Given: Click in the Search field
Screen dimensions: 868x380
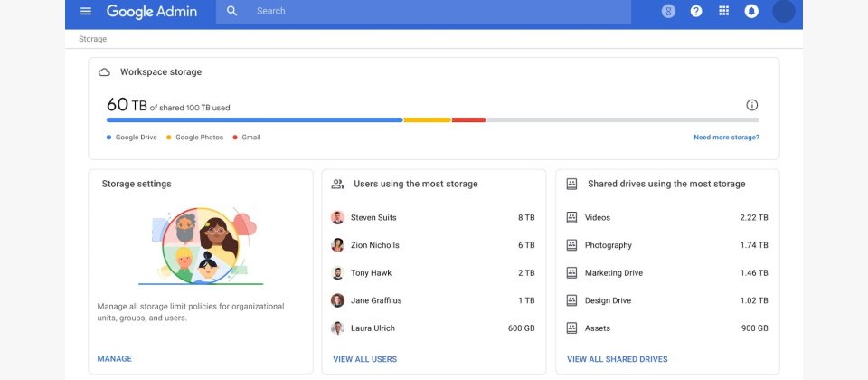Looking at the screenshot, I should (x=423, y=11).
